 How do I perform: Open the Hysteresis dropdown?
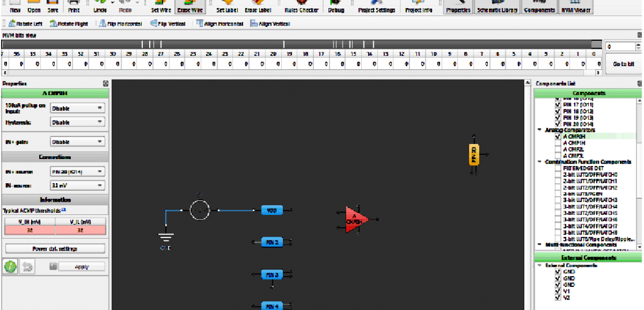click(77, 122)
